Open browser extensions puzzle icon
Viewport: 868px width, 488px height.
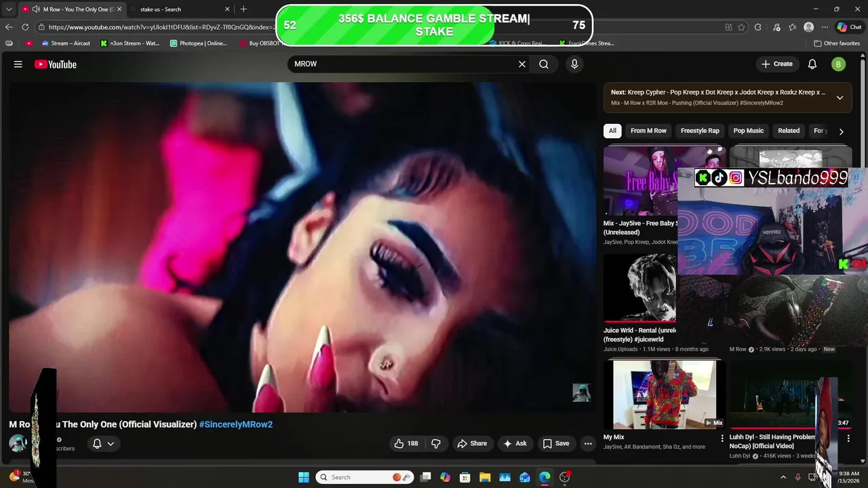[x=758, y=27]
